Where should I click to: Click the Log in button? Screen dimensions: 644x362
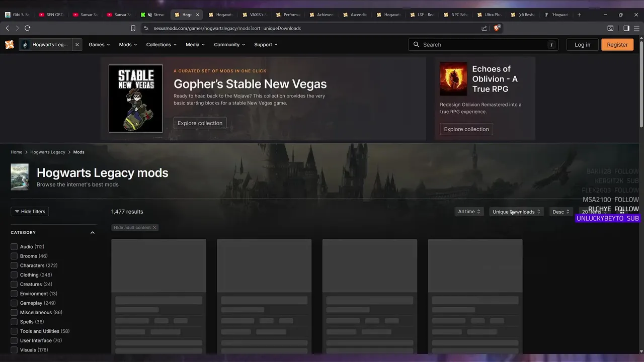pos(582,45)
